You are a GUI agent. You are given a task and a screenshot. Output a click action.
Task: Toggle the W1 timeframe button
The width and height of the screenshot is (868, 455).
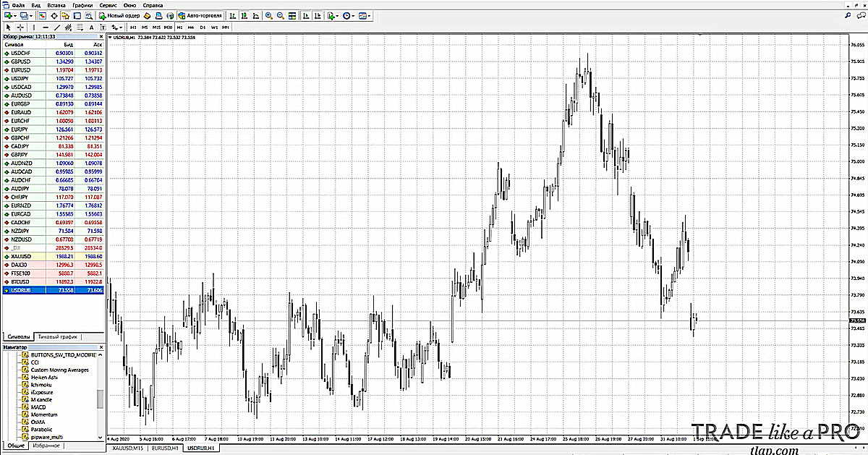[x=214, y=27]
